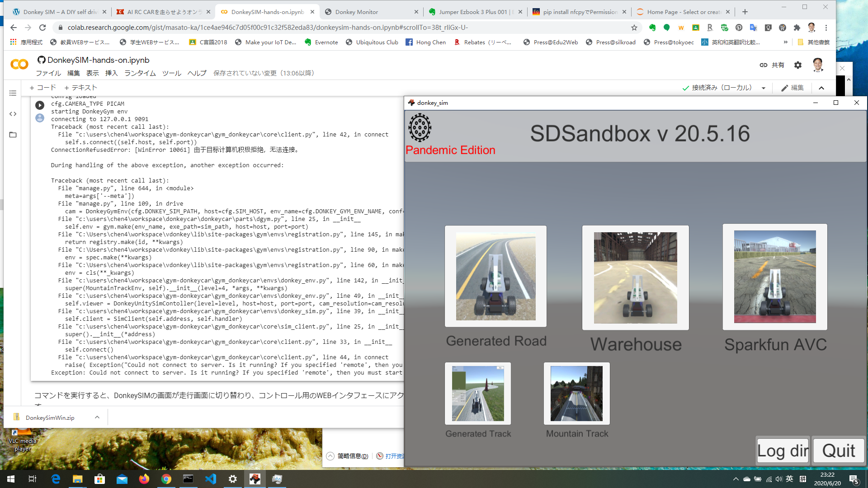
Task: Select the Generated Road track thumbnail
Action: pyautogui.click(x=495, y=276)
